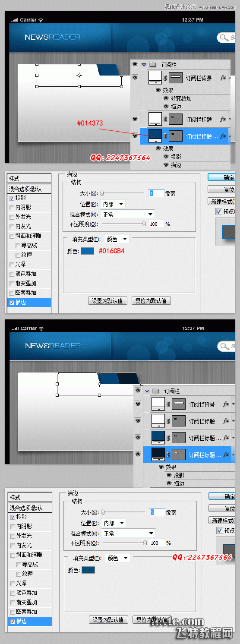Click the 大小 pixel input field in the upper dialog
This screenshot has width=240, height=644.
click(156, 193)
